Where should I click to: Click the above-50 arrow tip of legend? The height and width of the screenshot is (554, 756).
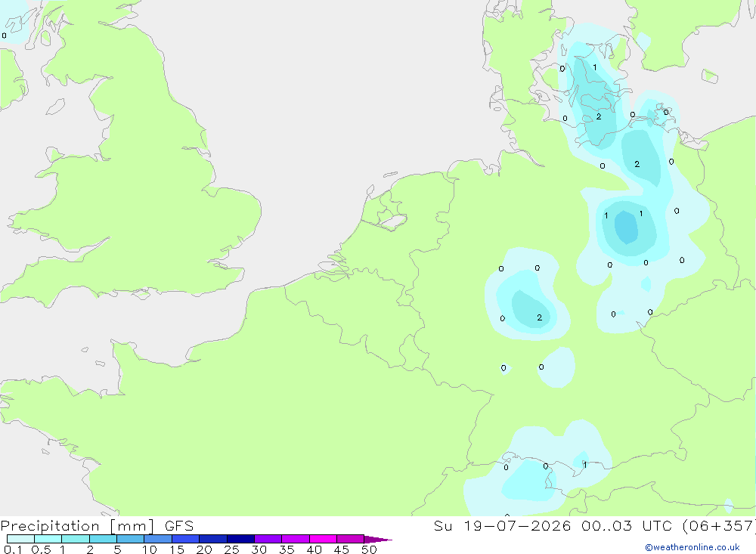pos(378,540)
